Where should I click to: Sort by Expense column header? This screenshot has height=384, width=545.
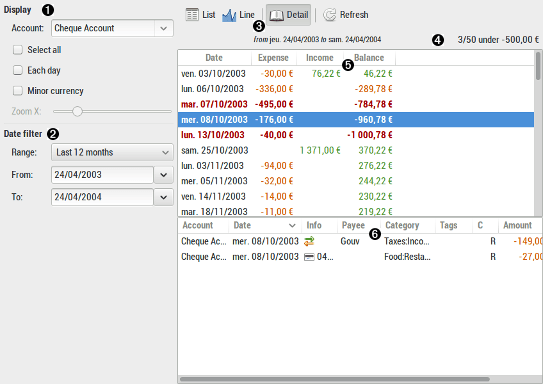(x=273, y=58)
